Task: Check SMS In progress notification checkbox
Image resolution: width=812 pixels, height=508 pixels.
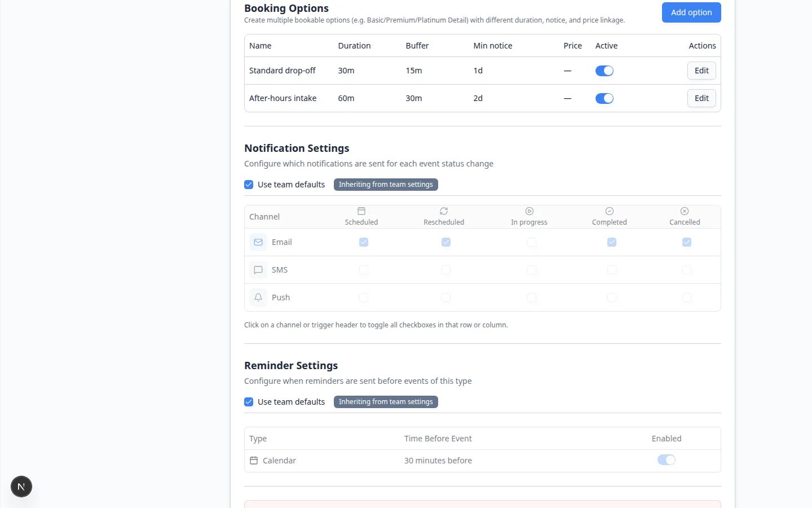Action: 532,270
